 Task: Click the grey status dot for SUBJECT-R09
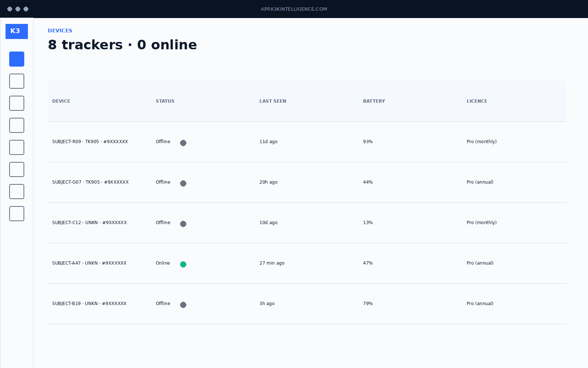point(183,143)
